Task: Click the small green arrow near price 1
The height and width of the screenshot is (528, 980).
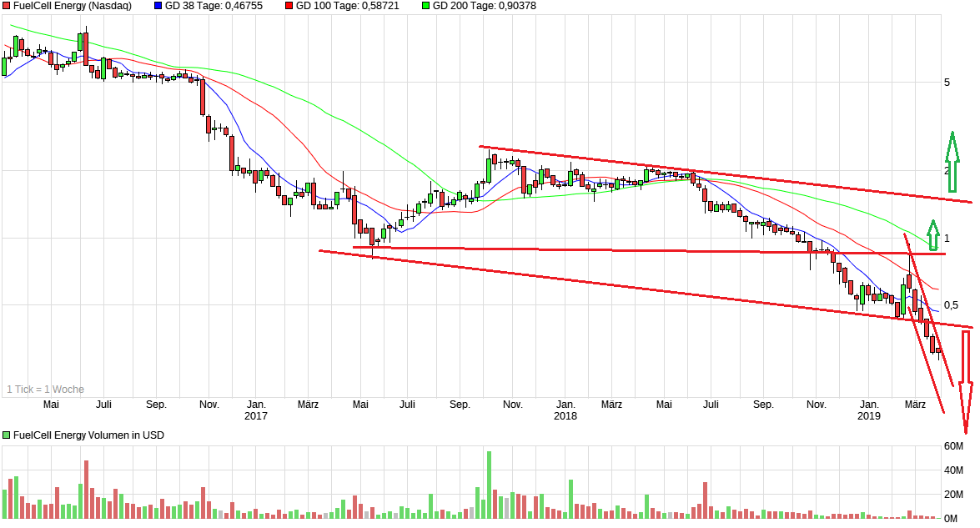Action: click(x=932, y=234)
